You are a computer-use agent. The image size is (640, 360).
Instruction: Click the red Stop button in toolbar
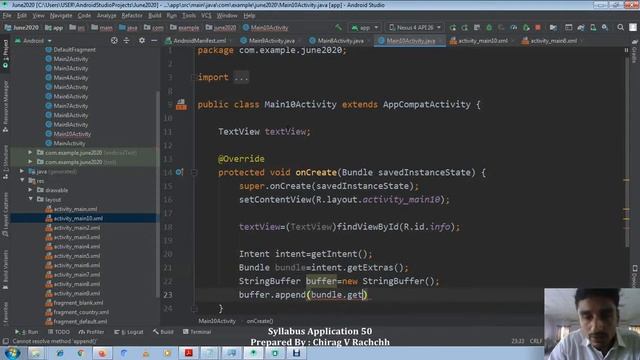click(x=538, y=28)
